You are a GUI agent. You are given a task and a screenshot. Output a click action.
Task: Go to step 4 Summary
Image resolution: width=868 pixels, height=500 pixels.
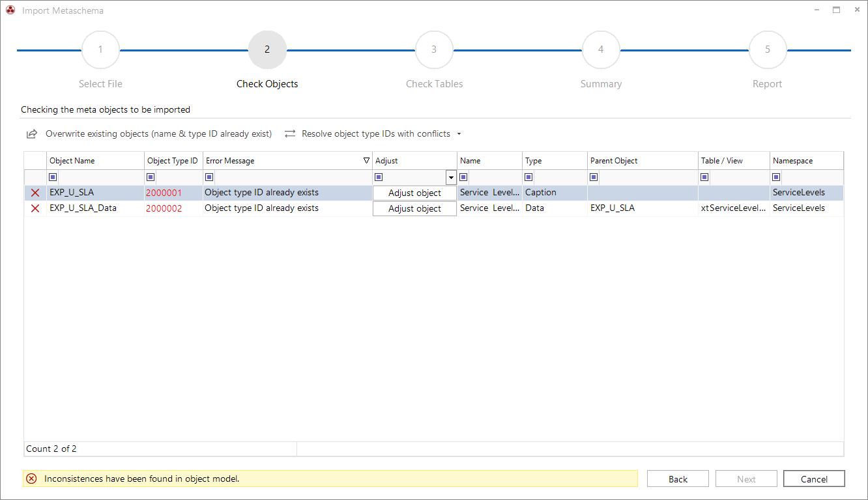[x=601, y=49]
